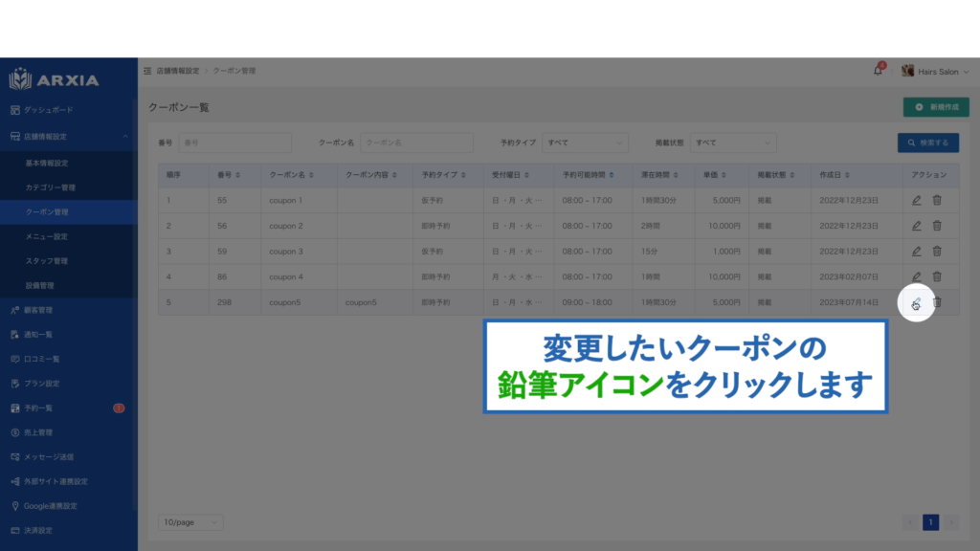Click the 新規作成 button
The height and width of the screenshot is (551, 980).
(936, 107)
